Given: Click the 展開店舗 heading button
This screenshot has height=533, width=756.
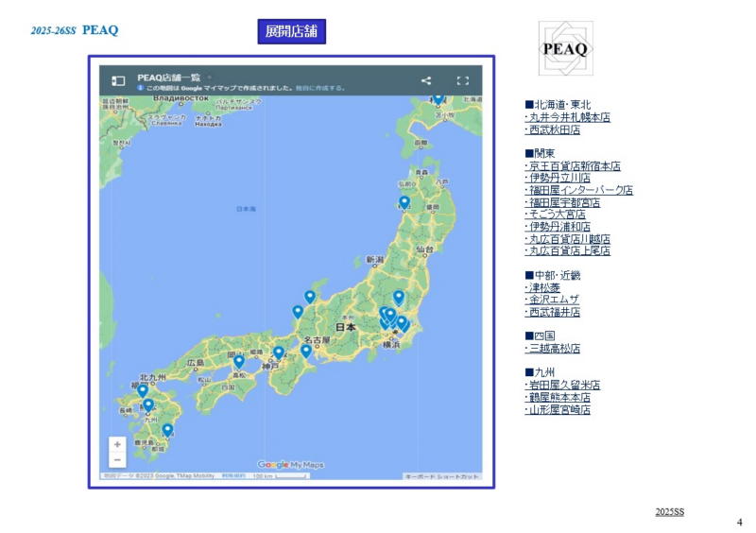Looking at the screenshot, I should click(292, 31).
